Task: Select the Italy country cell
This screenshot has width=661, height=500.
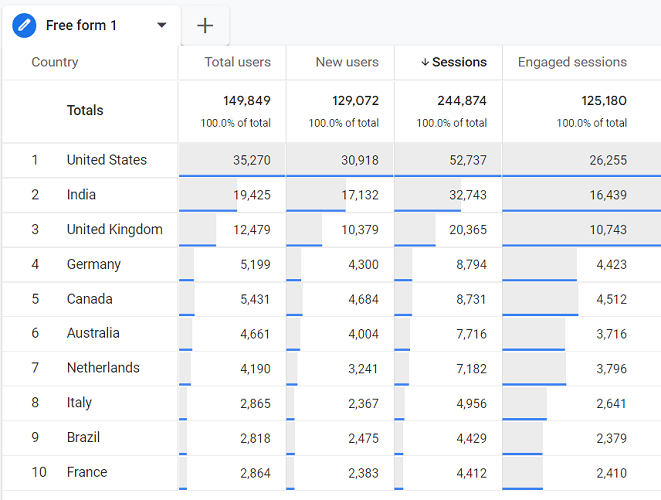Action: tap(79, 403)
